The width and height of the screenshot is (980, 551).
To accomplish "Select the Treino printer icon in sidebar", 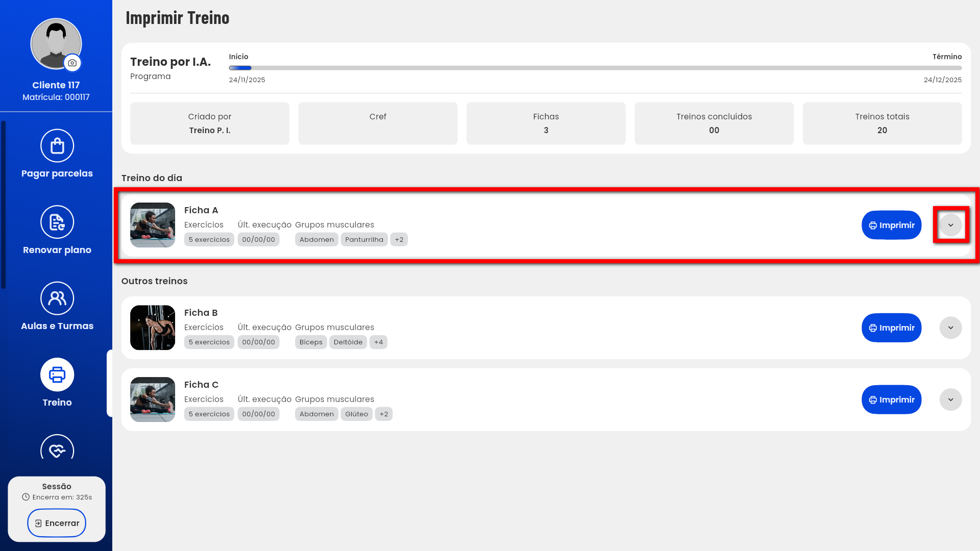I will point(57,375).
